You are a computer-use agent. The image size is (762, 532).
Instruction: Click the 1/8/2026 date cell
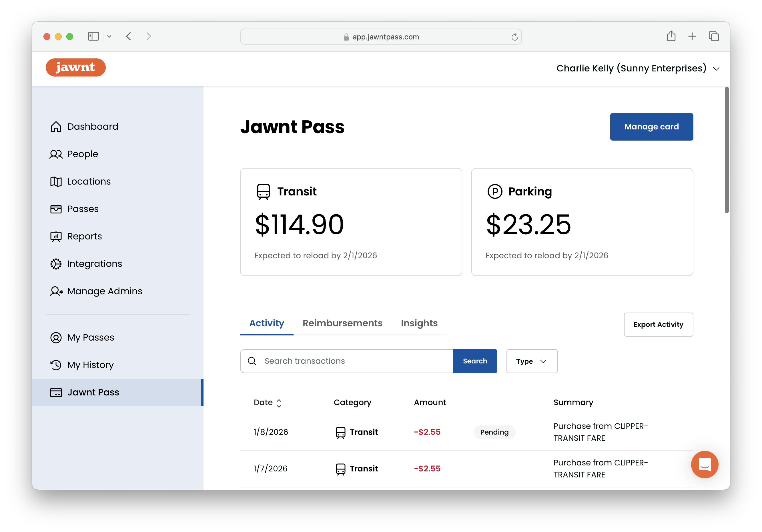(x=271, y=432)
